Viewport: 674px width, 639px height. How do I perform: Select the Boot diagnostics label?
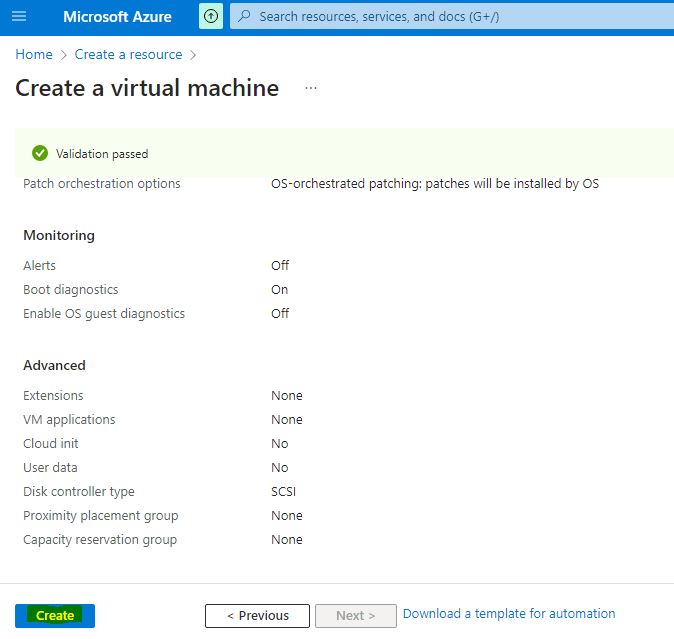coord(70,289)
